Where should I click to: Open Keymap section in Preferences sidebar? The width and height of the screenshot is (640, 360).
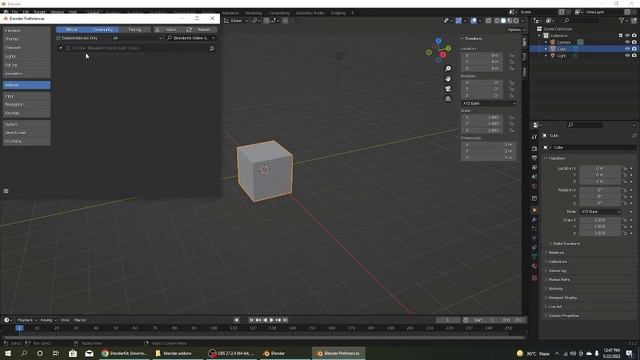point(27,113)
